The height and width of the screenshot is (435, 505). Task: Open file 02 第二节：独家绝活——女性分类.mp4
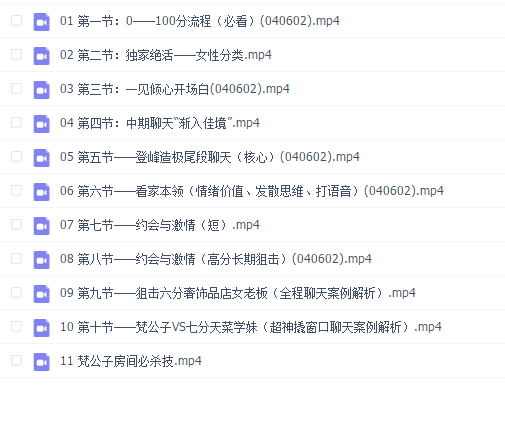coord(166,55)
